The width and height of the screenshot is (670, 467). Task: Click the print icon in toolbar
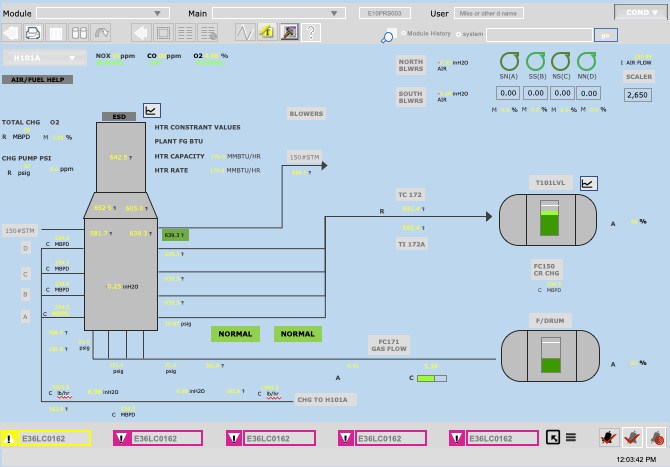(x=33, y=32)
